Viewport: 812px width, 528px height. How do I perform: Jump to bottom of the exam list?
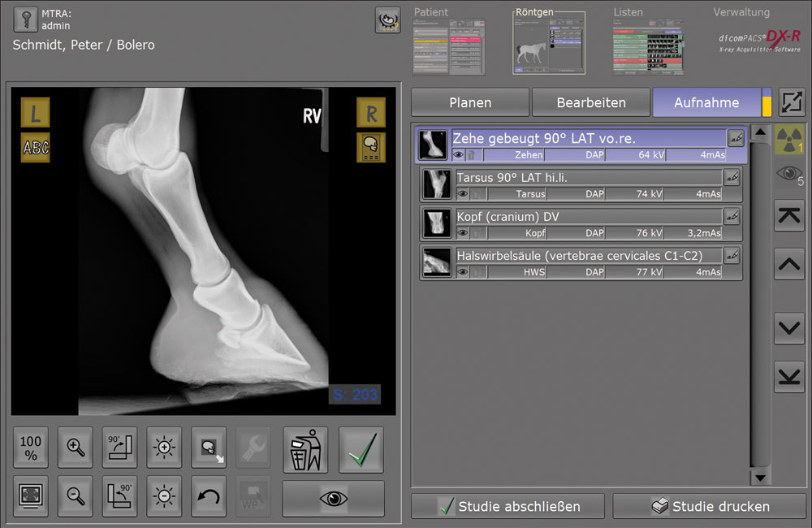coord(789,377)
